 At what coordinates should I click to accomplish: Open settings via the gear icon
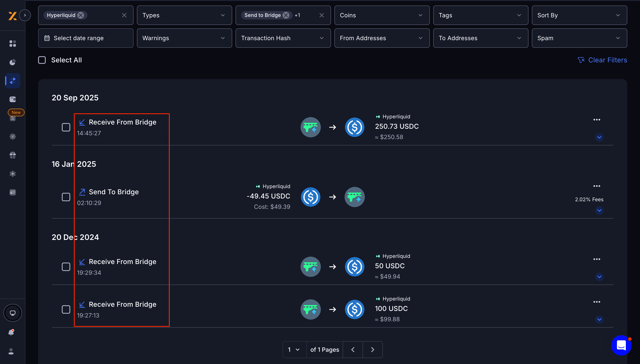coord(12,174)
